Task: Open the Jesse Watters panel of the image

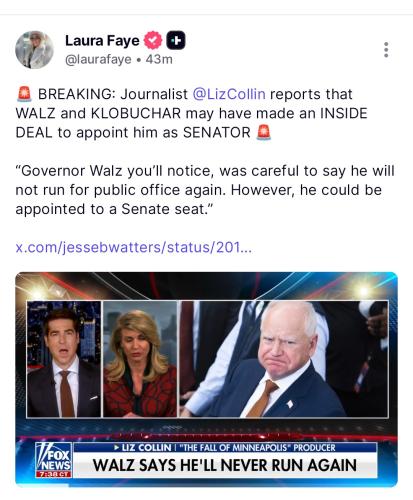Action: 64,359
